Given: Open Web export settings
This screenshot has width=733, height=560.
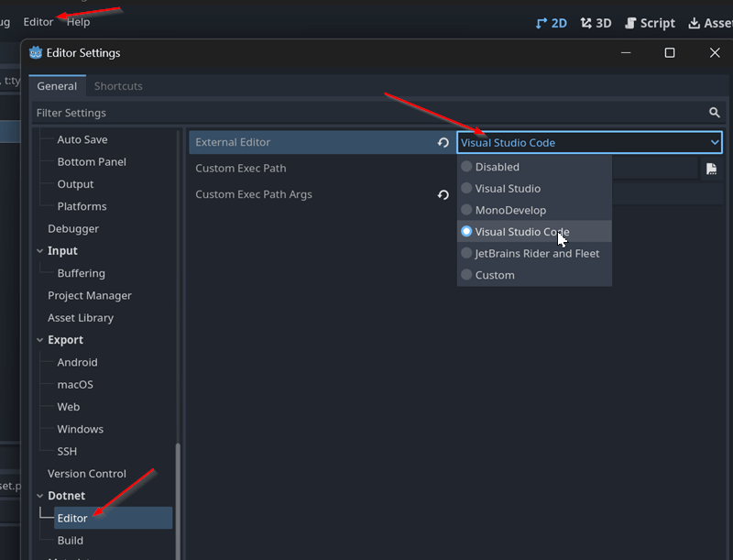Looking at the screenshot, I should (68, 407).
